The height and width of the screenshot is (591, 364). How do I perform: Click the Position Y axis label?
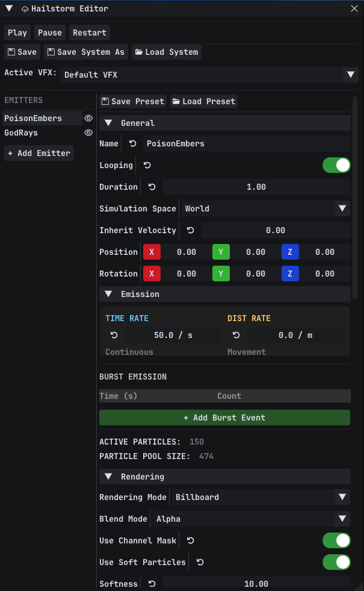(221, 252)
